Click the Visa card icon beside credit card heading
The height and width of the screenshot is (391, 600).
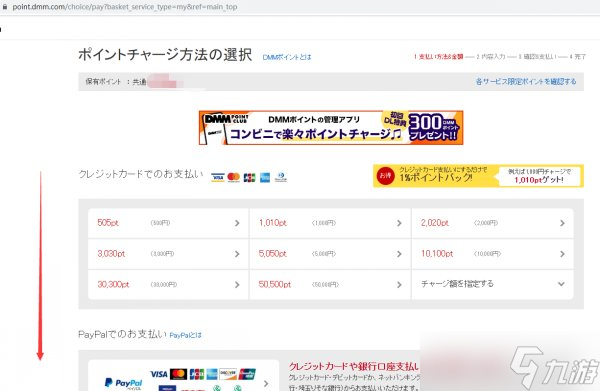(x=218, y=178)
